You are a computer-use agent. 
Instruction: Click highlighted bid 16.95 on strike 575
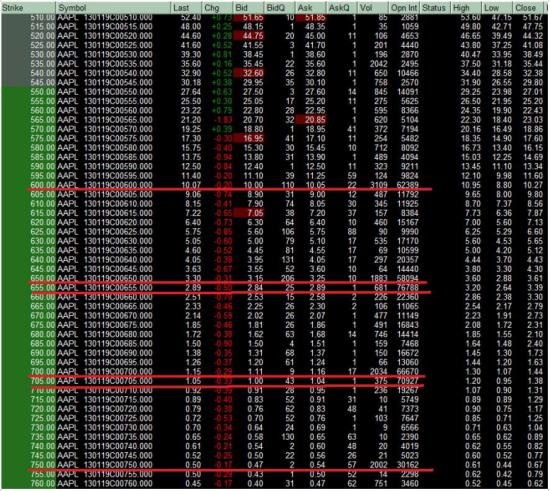pyautogui.click(x=249, y=138)
